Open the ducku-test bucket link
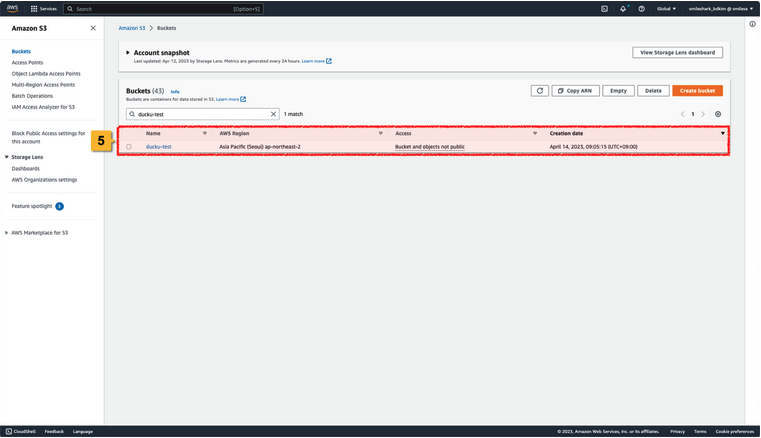This screenshot has width=761, height=438. coord(159,147)
